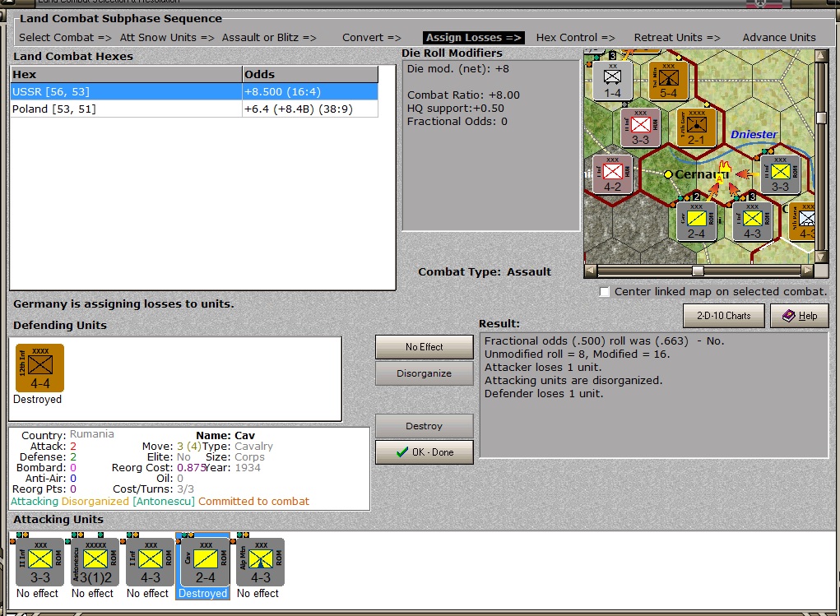The width and height of the screenshot is (840, 616).
Task: Click the +6.4 (+8.4B) (38:9) odds cell
Action: 310,109
